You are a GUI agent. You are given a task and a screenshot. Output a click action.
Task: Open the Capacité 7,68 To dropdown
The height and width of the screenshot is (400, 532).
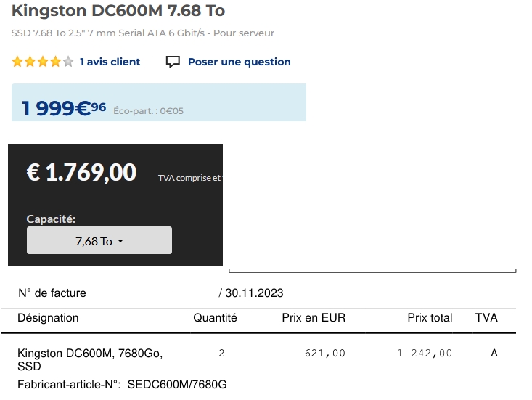click(x=99, y=241)
